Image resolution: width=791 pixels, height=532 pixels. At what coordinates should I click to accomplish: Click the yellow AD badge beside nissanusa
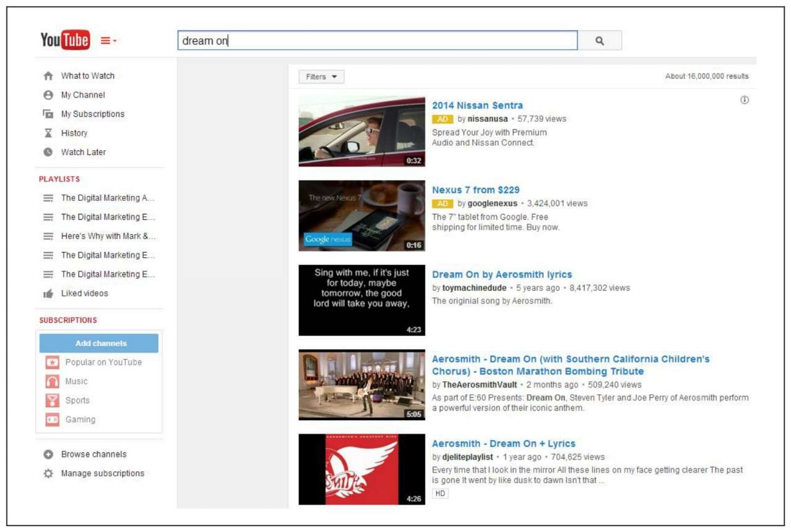442,119
